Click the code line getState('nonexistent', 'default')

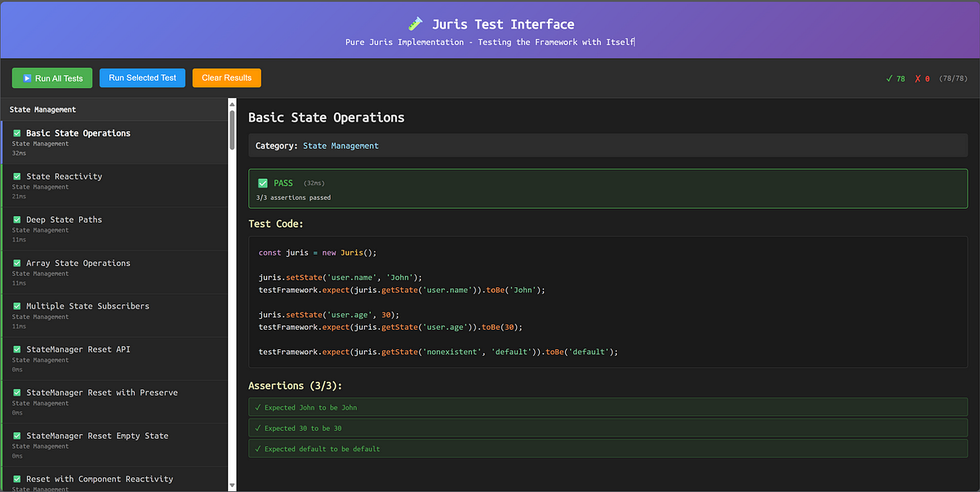pyautogui.click(x=439, y=352)
